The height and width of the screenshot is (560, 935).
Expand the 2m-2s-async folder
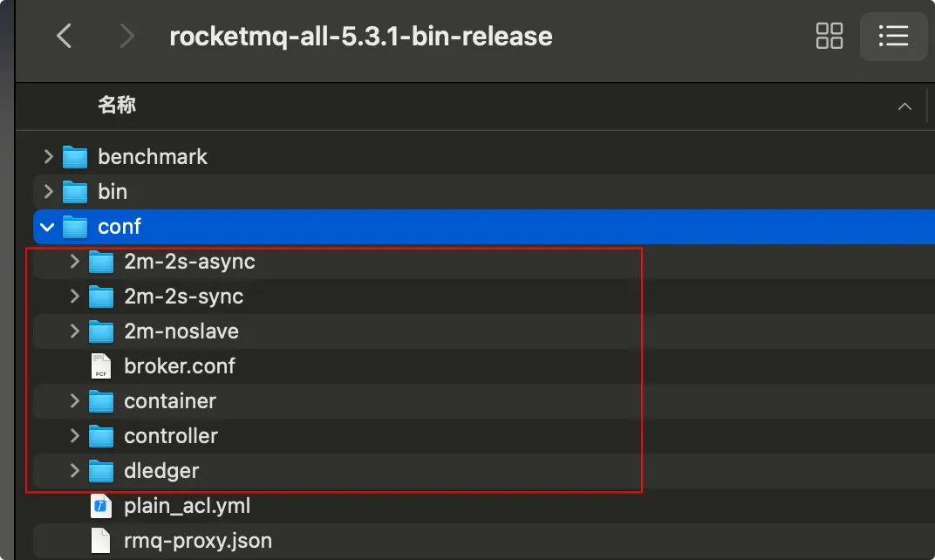[75, 262]
